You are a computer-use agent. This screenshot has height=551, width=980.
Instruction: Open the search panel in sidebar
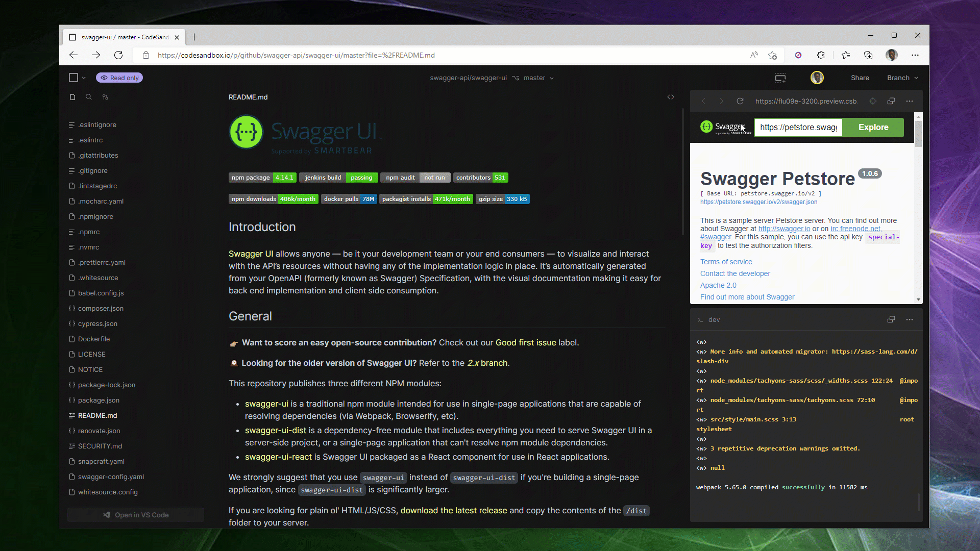pyautogui.click(x=88, y=97)
